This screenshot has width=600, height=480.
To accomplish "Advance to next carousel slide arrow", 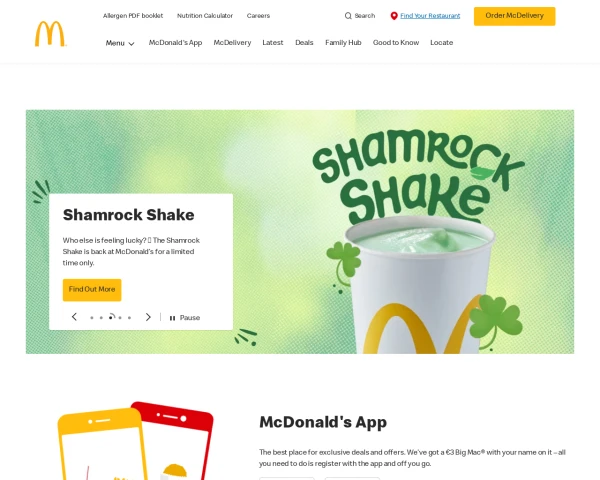I will click(148, 317).
